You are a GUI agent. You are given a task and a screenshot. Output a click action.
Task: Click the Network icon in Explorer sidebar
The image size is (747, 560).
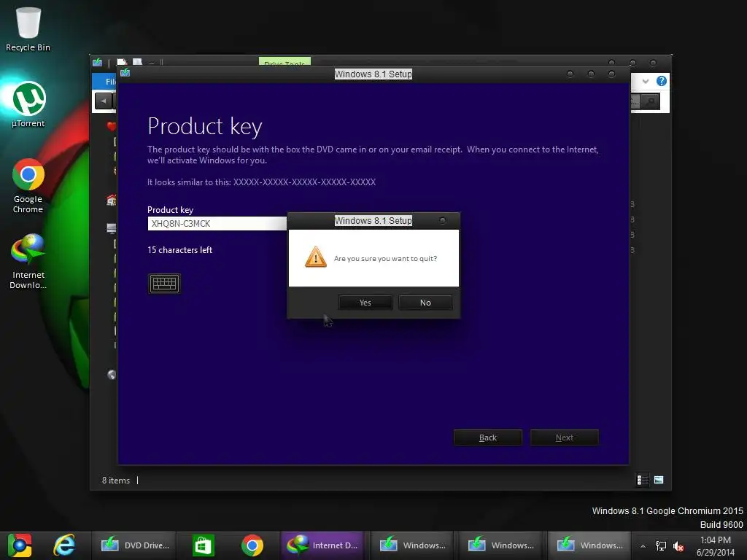[x=112, y=376]
